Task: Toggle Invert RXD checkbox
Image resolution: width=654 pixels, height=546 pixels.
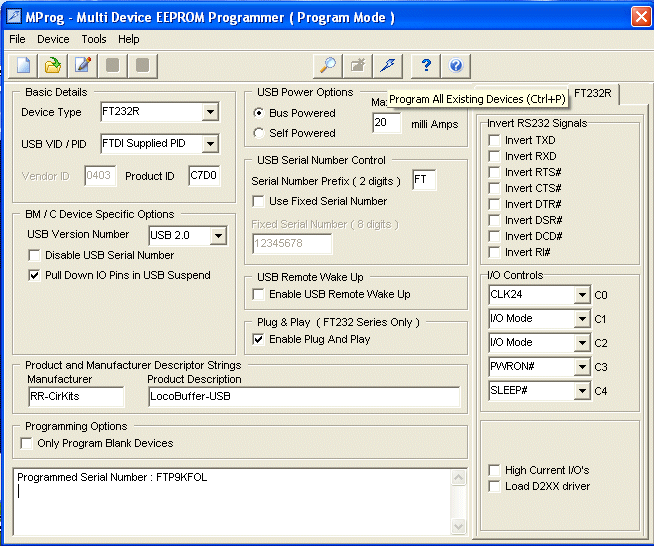Action: coord(494,156)
